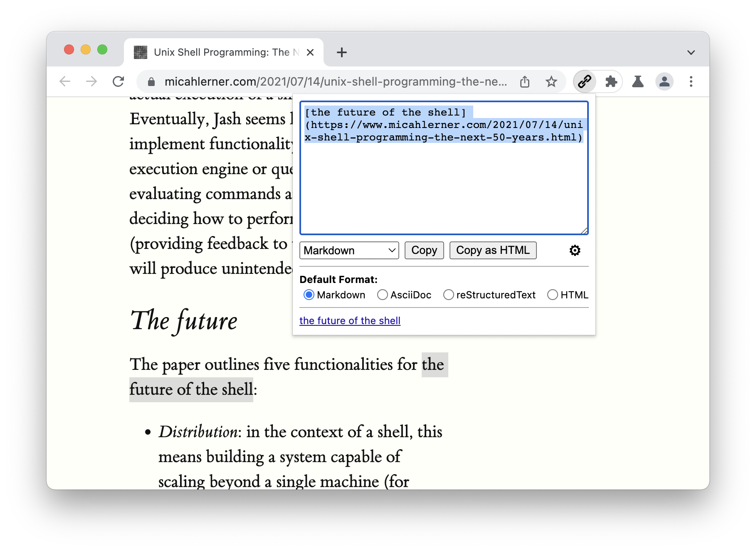
Task: Select the HTML default format radio
Action: click(552, 295)
